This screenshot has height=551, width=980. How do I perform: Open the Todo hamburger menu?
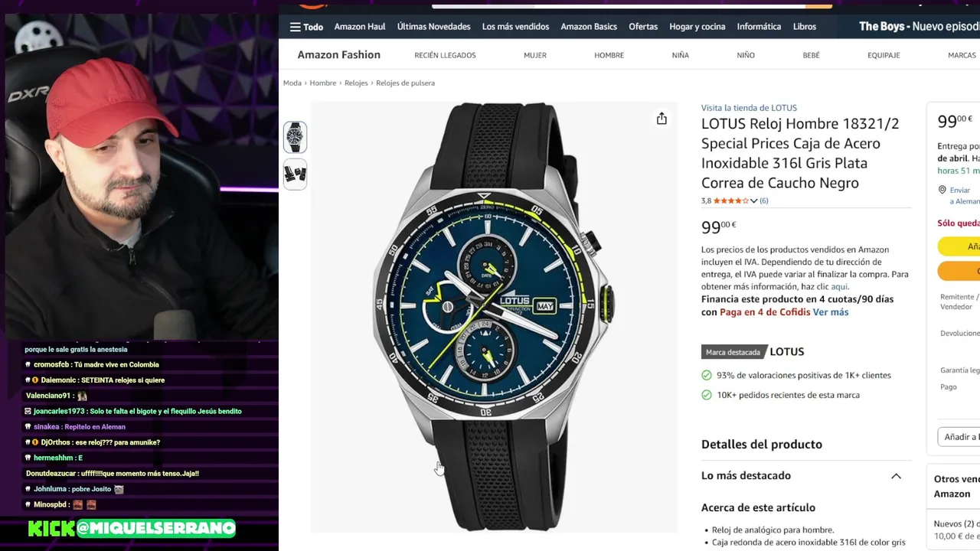pos(306,27)
